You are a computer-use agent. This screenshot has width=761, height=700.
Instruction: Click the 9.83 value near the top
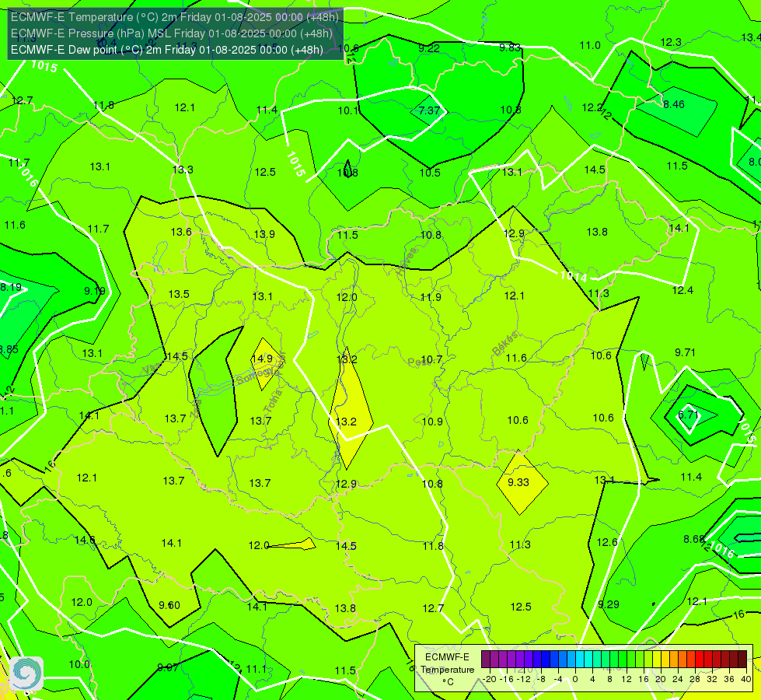click(x=510, y=47)
